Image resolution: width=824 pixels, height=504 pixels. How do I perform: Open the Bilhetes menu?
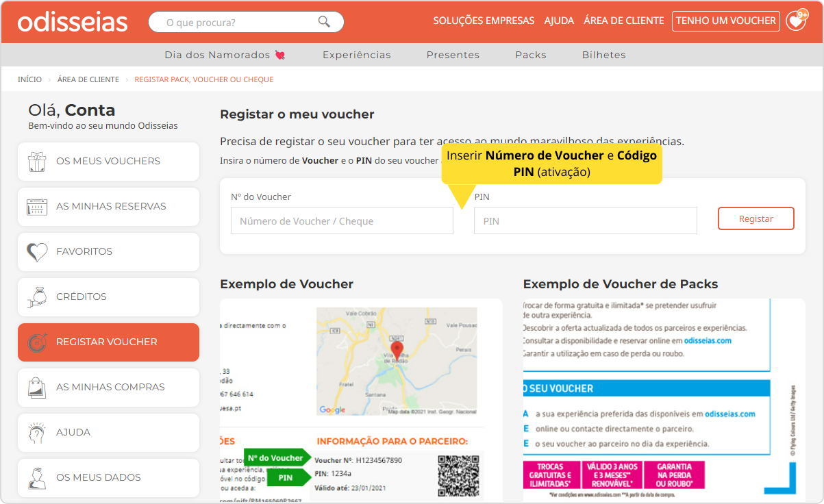(604, 55)
